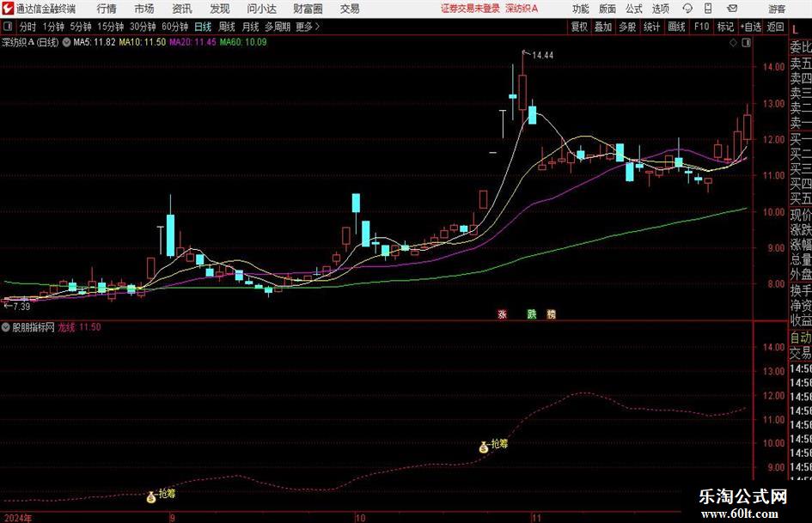Open the 行情 menu
The height and width of the screenshot is (523, 812).
107,9
